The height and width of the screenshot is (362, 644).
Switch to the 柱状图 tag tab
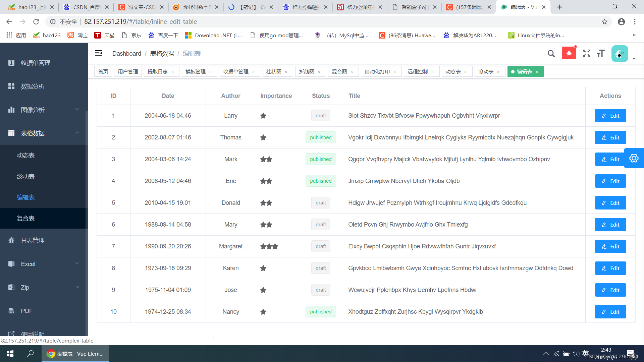[274, 72]
